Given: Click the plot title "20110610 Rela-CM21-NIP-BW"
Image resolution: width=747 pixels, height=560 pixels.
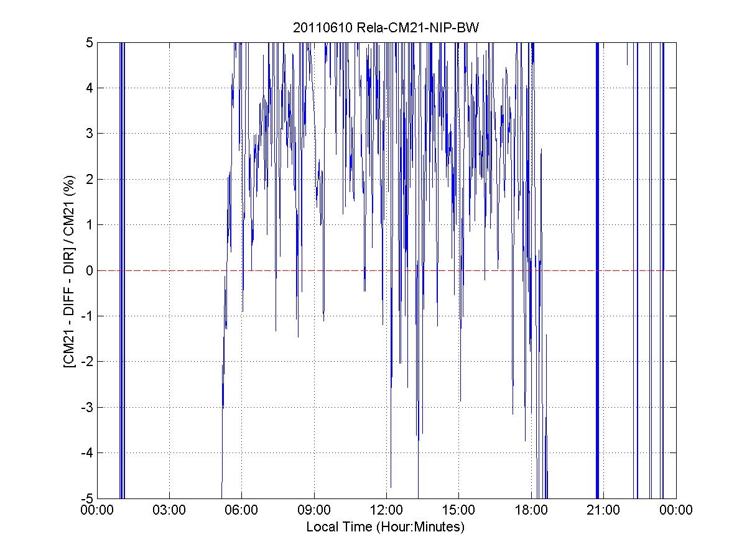Looking at the screenshot, I should point(386,28).
